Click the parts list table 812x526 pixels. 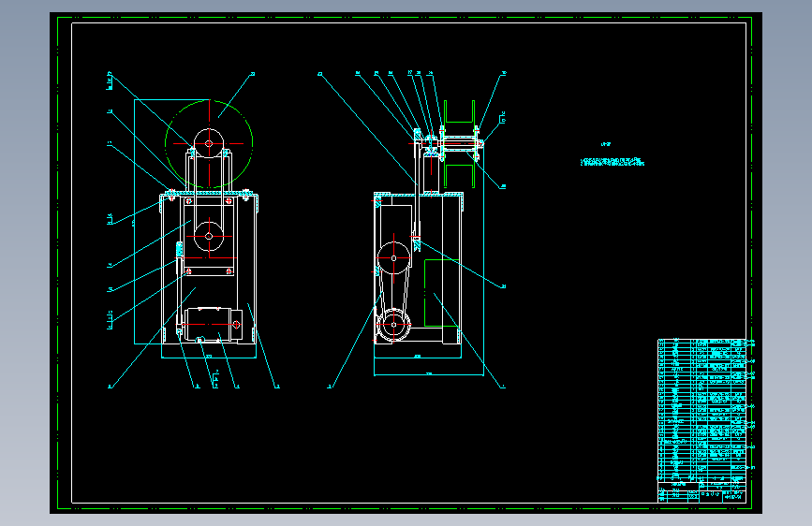click(x=702, y=410)
